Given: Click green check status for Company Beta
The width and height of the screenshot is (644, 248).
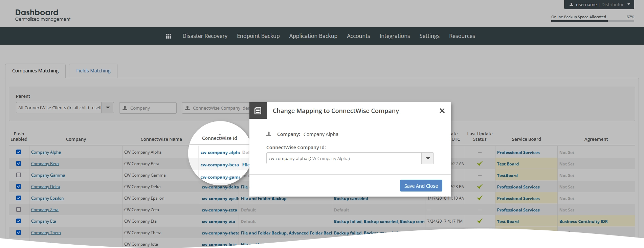Looking at the screenshot, I should pos(480,163).
